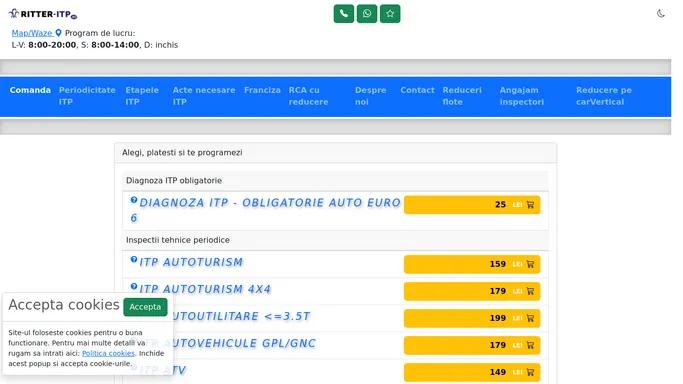
Task: Click the Alegi, platesti si te programezi header
Action: 335,153
